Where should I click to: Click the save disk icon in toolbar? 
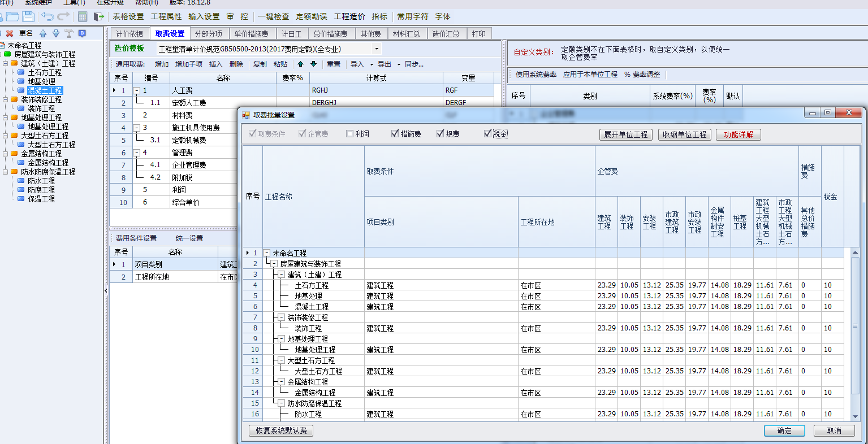tap(28, 16)
